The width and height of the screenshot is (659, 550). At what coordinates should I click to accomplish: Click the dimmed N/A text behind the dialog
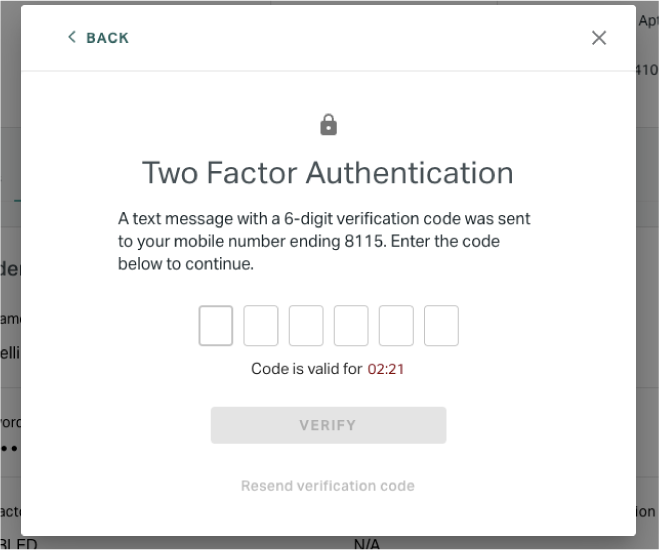pos(366,544)
